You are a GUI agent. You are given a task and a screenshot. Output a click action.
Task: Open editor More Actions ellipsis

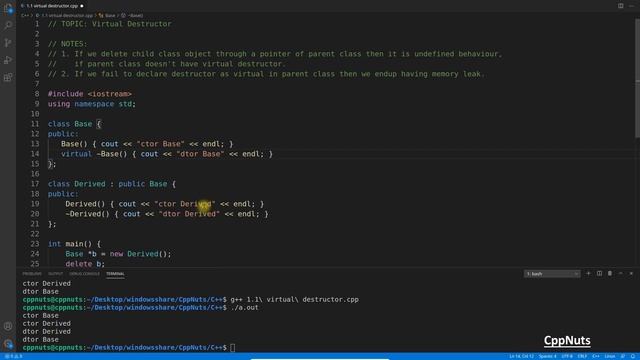[631, 6]
